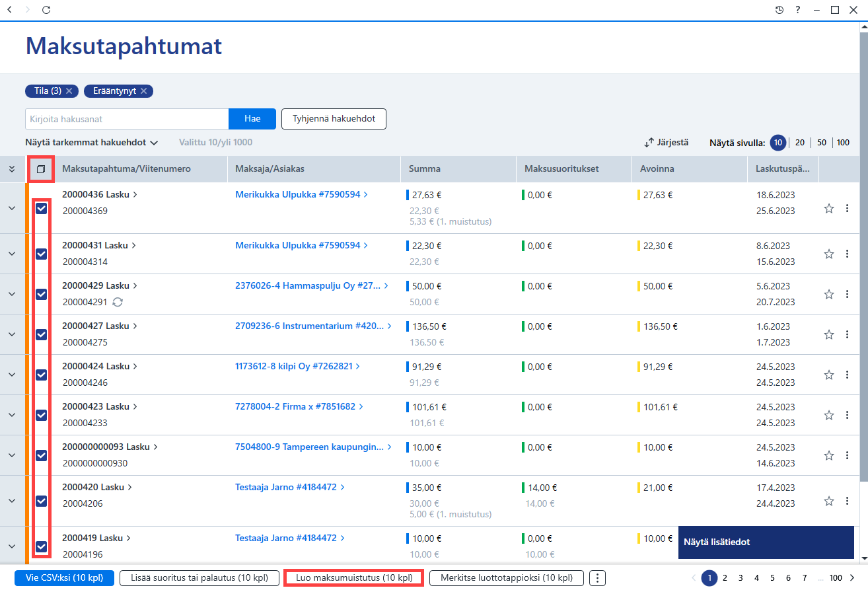
Task: Click the history clock icon in title bar
Action: coord(779,10)
